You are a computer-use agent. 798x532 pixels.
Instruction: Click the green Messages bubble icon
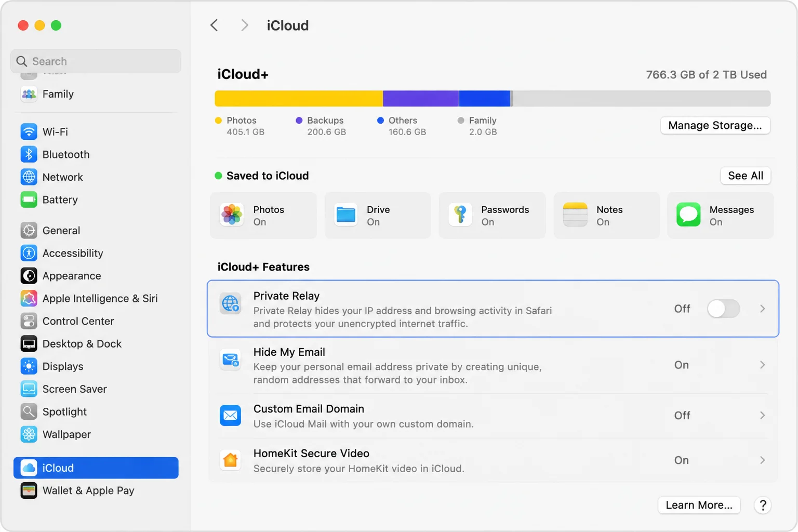pos(689,215)
